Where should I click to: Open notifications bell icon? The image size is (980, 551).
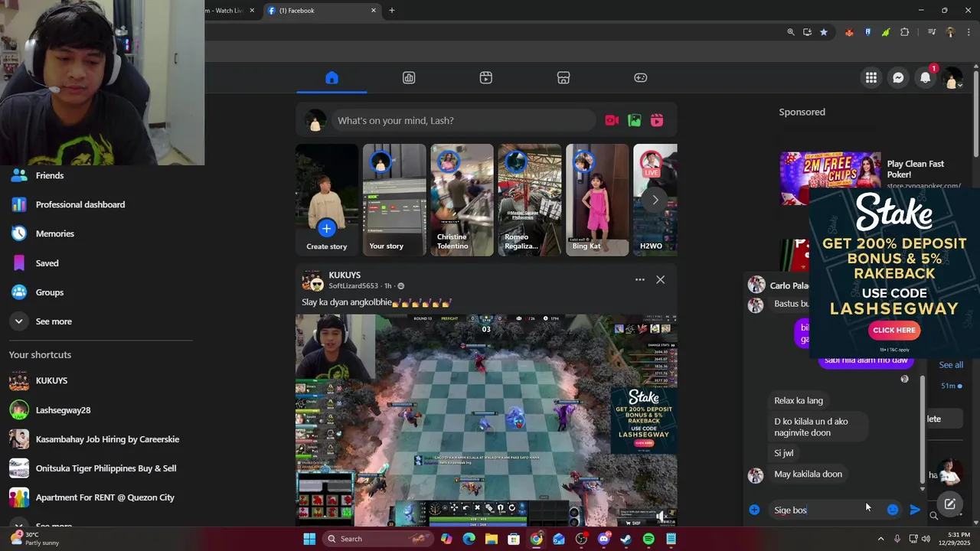(x=926, y=78)
